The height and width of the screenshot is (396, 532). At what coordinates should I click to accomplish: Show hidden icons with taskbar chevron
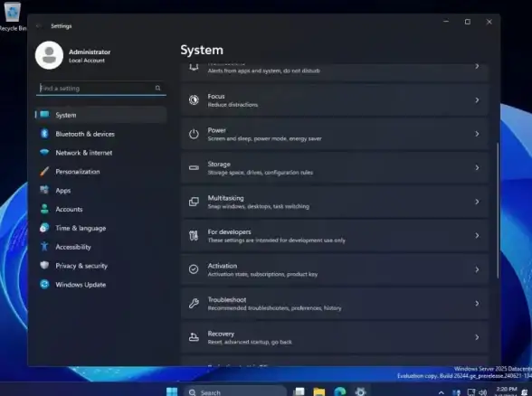click(442, 392)
